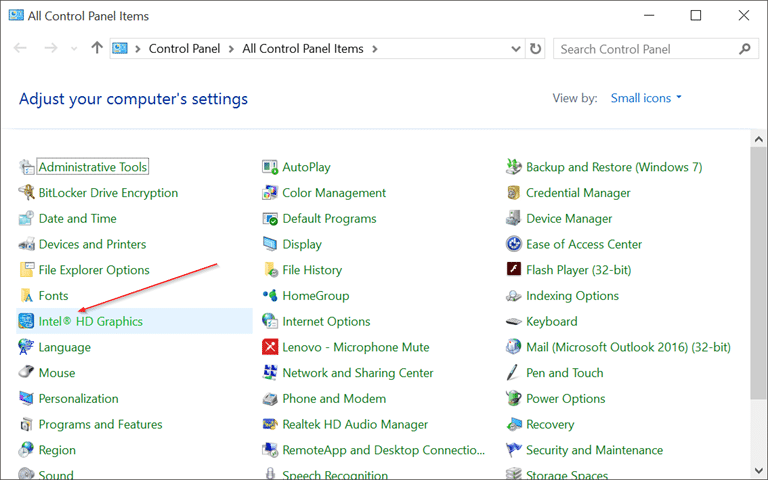Click Pen and Touch link

coord(564,373)
